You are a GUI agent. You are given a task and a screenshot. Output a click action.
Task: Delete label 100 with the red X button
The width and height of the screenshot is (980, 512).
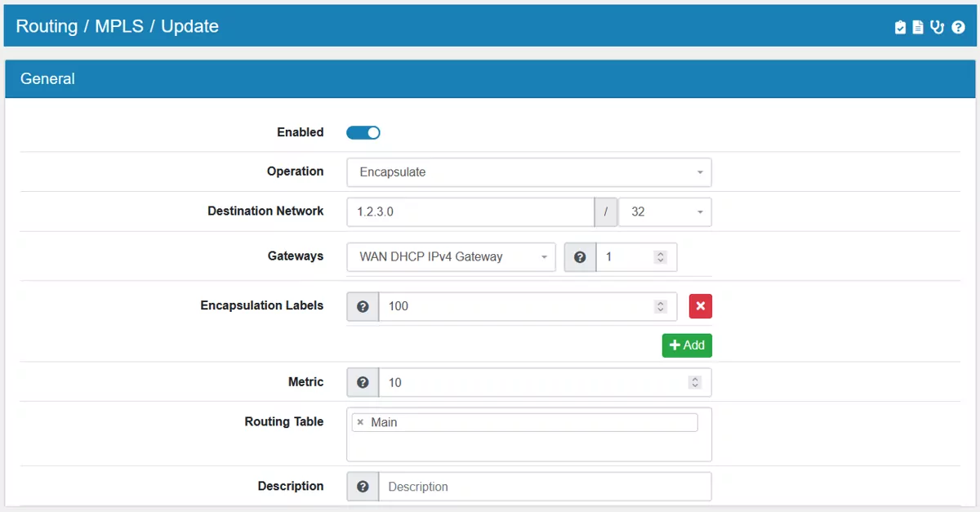pos(701,305)
